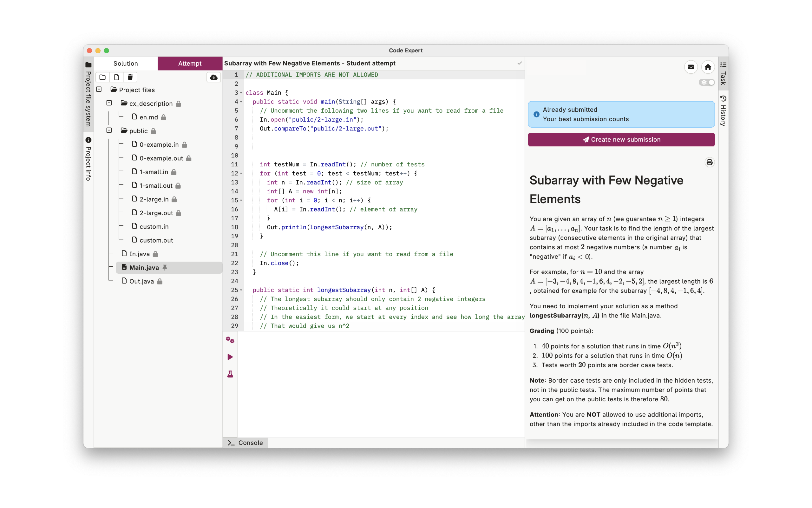Click the trash delete icon in file toolbar

130,77
